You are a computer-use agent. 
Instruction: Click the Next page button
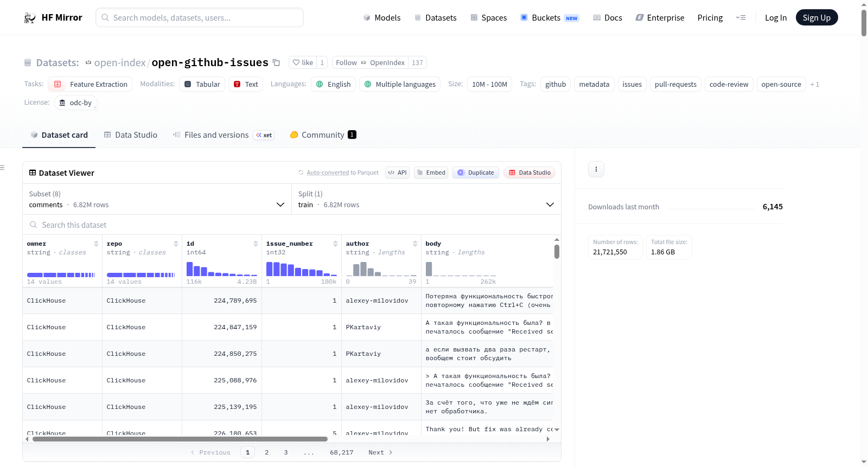point(380,452)
